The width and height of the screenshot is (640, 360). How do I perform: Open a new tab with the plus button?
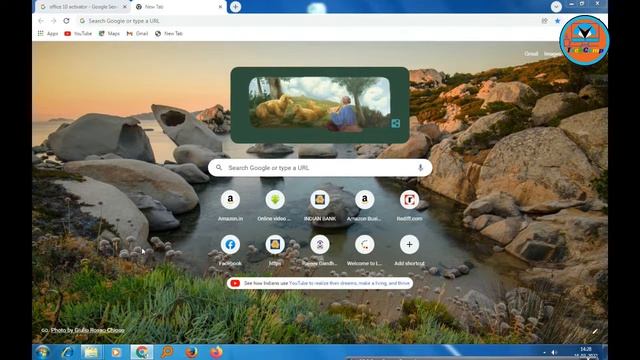tap(236, 7)
